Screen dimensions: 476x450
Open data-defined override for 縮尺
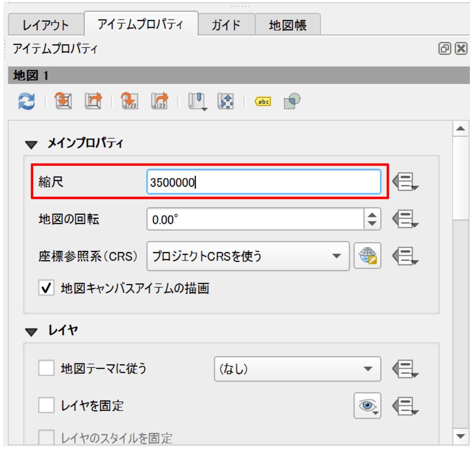405,182
